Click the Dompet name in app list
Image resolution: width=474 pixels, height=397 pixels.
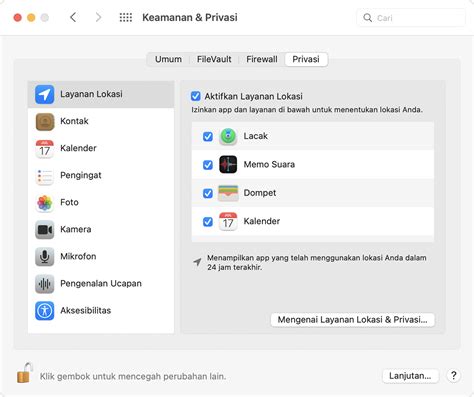[260, 193]
